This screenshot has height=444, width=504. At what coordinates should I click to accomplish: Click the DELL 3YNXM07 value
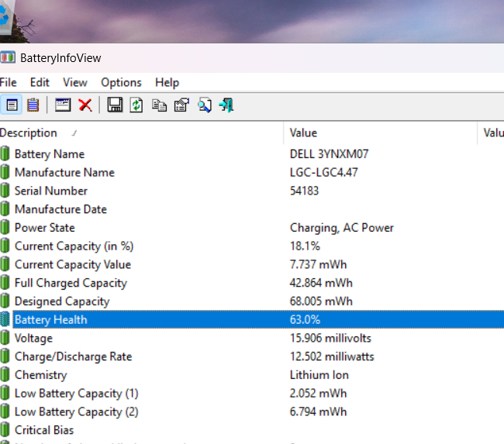329,154
